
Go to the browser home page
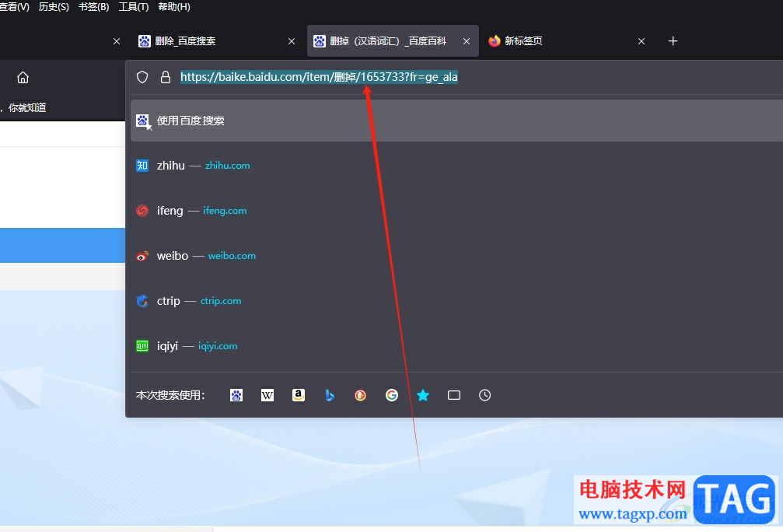23,78
